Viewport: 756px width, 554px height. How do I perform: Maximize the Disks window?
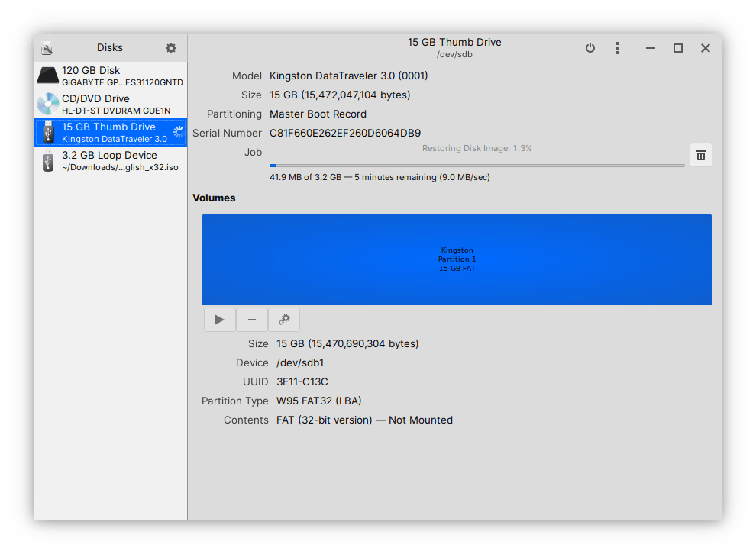point(678,47)
